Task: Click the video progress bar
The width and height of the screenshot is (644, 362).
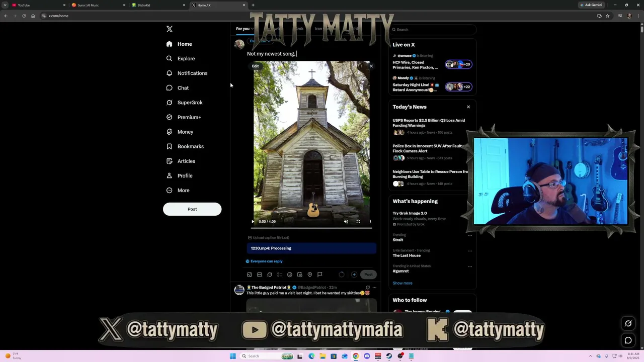Action: (x=312, y=228)
